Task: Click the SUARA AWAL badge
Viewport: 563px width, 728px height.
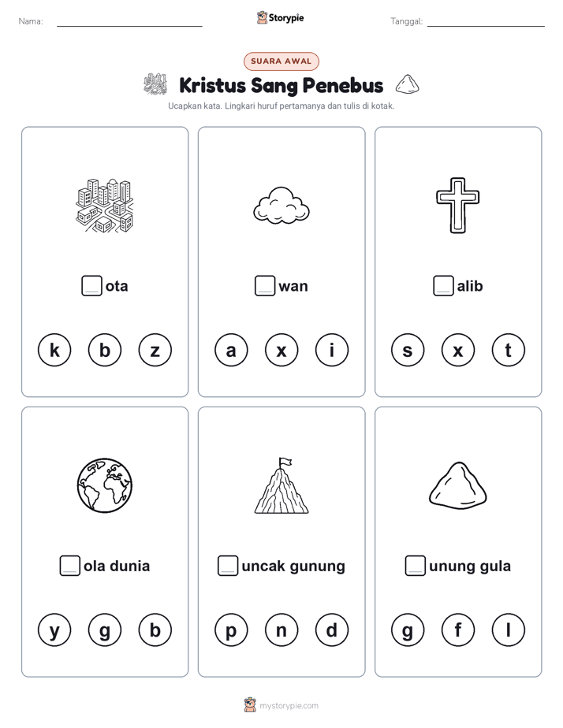Action: [281, 61]
